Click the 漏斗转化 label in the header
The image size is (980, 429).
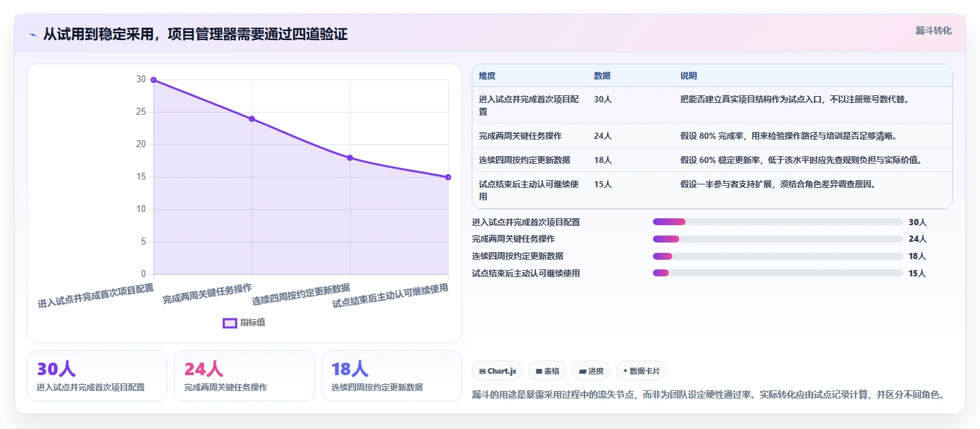(933, 30)
